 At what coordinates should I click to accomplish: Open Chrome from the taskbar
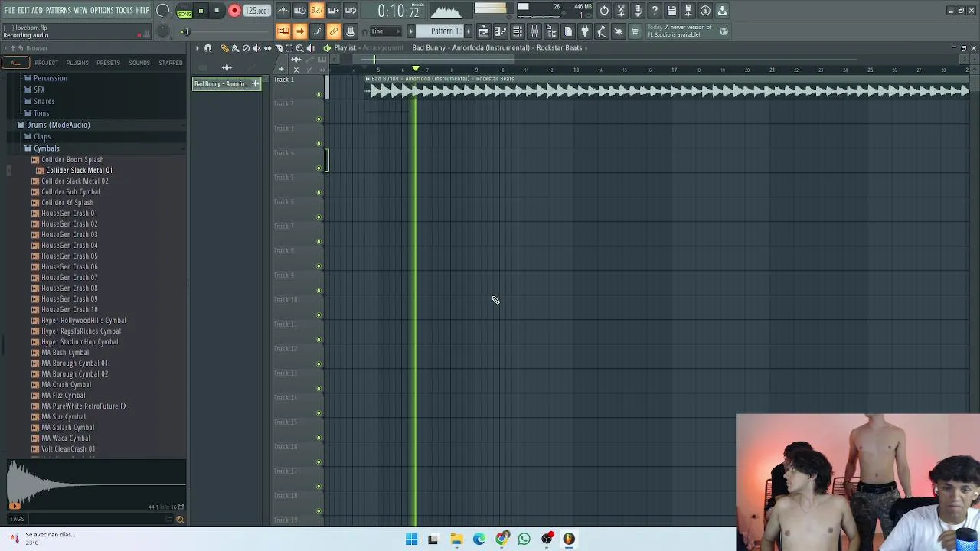pyautogui.click(x=502, y=539)
